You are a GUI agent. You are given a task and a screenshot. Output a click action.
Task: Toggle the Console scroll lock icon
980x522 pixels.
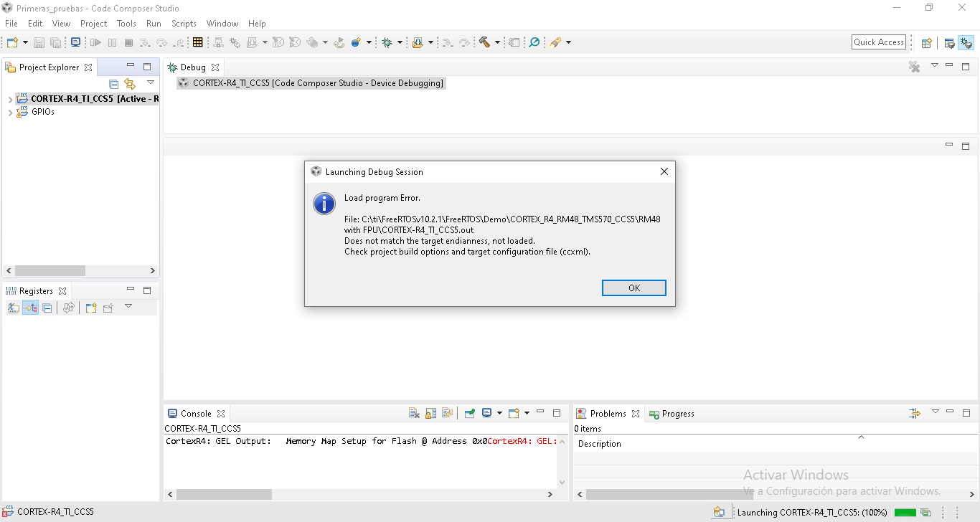[x=430, y=413]
